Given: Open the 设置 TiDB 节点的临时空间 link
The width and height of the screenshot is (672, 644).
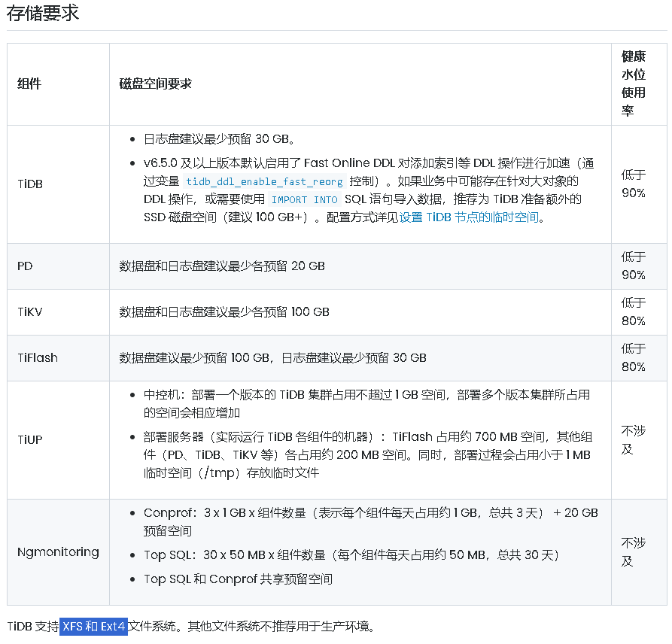Looking at the screenshot, I should click(x=469, y=217).
